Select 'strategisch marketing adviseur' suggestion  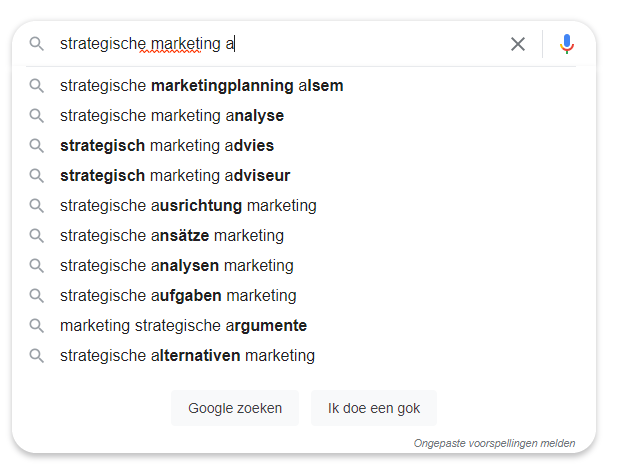tap(175, 176)
